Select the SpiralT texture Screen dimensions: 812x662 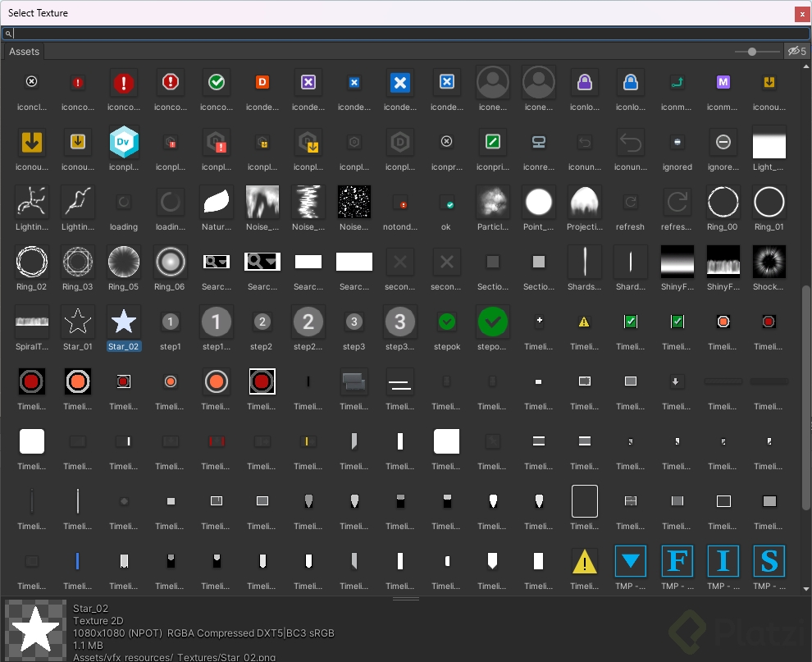[32, 322]
